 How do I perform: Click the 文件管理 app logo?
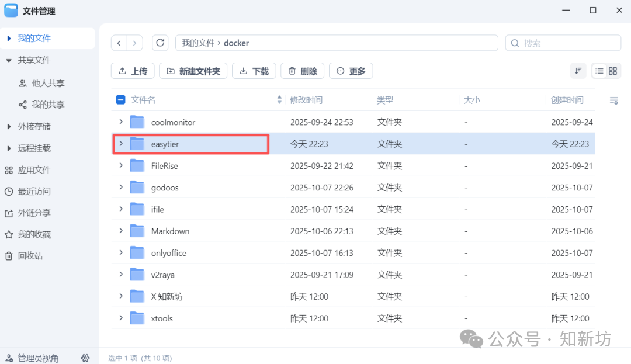[x=11, y=10]
